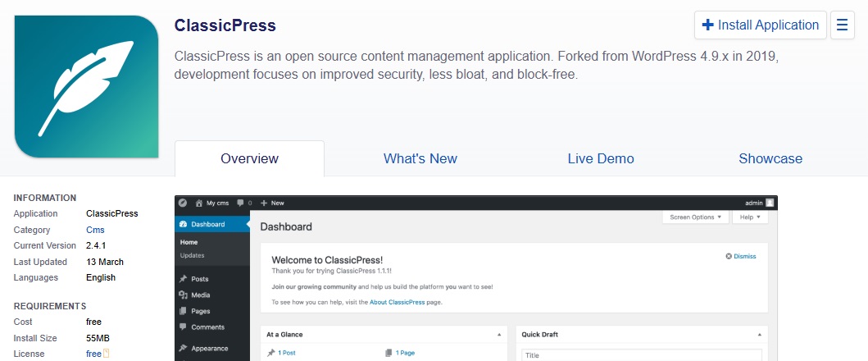Click the Quick Draft Title field

[x=642, y=355]
